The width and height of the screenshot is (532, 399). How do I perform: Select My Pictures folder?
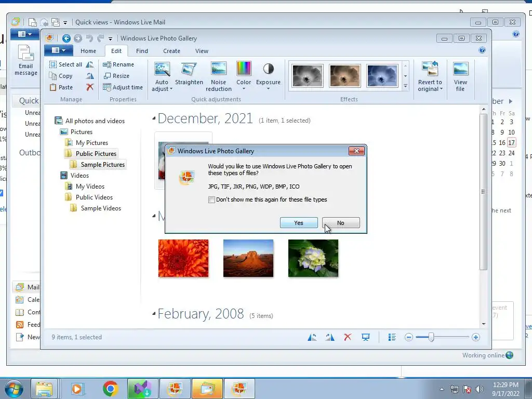point(87,143)
